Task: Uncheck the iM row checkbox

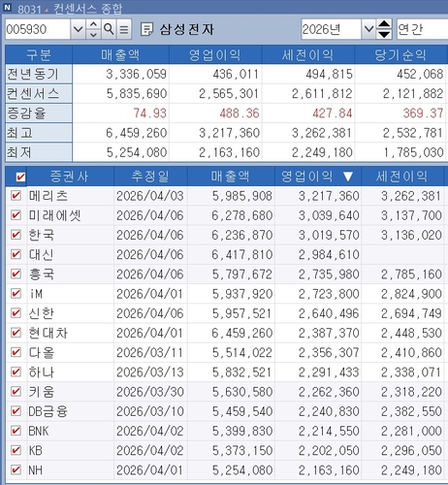Action: [16, 294]
